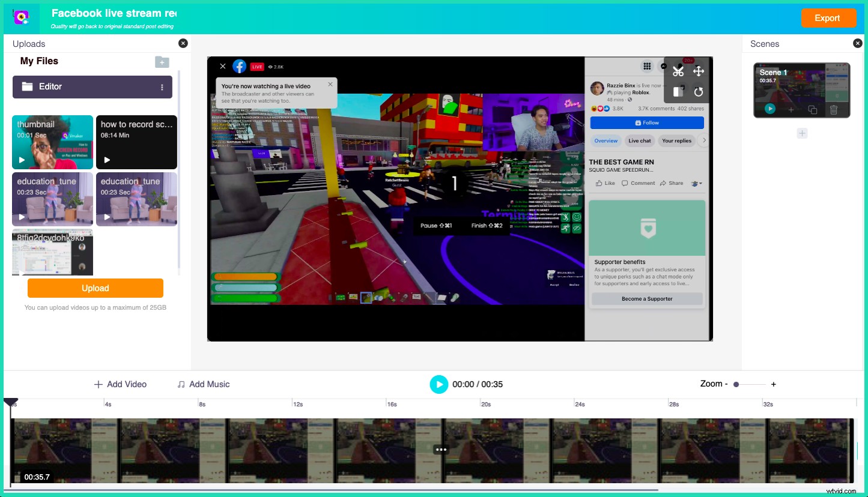The width and height of the screenshot is (868, 497).
Task: Duplicate Scene 1 using the copy icon
Action: click(x=812, y=109)
